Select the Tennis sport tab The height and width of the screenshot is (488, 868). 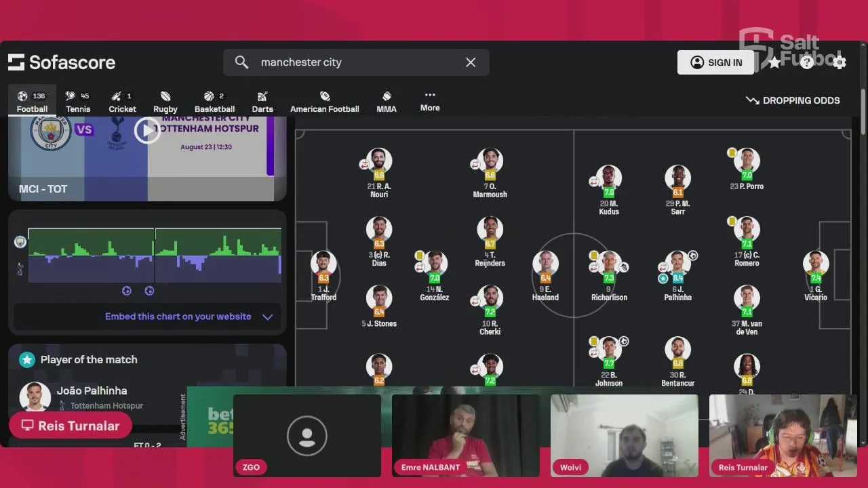tap(78, 102)
